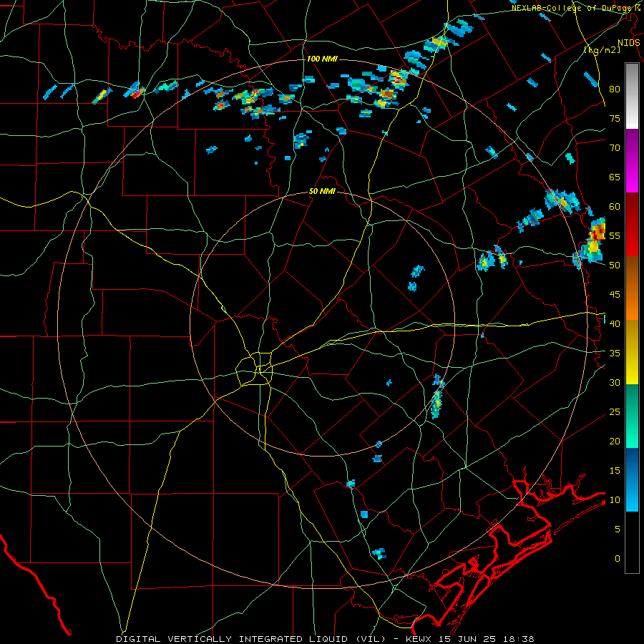Image resolution: width=644 pixels, height=644 pixels.
Task: Click the 18:38 timestamp in the caption
Action: (x=520, y=639)
